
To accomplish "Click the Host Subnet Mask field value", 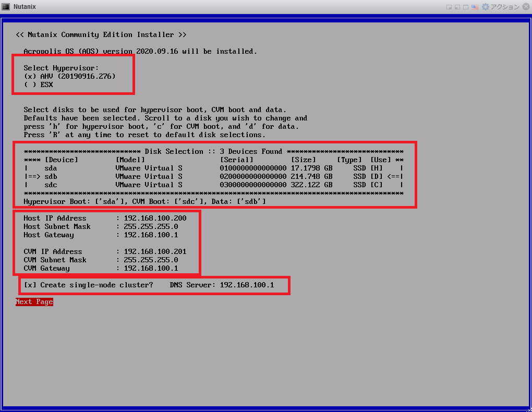I will (x=151, y=226).
